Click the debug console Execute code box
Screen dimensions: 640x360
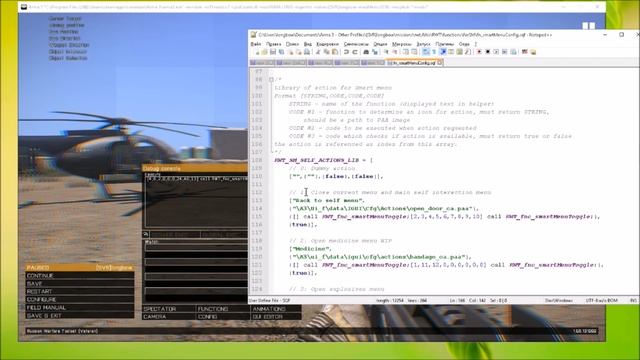click(x=196, y=202)
